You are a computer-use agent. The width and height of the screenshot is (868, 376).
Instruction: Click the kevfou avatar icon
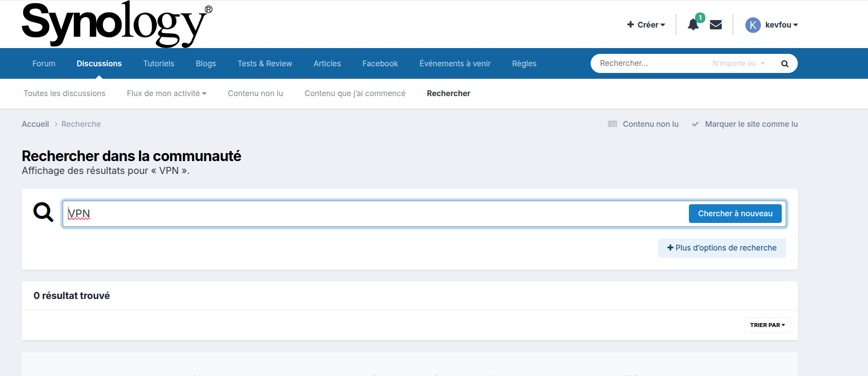pyautogui.click(x=753, y=25)
